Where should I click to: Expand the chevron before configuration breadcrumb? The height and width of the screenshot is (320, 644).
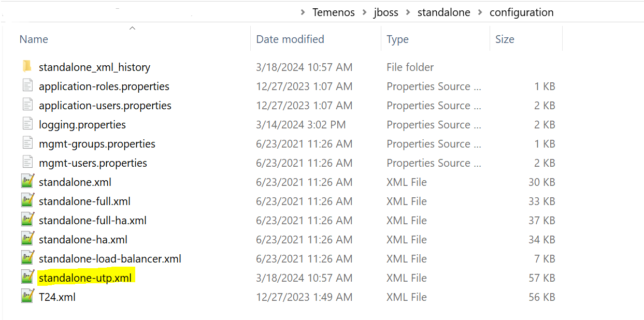pyautogui.click(x=480, y=12)
